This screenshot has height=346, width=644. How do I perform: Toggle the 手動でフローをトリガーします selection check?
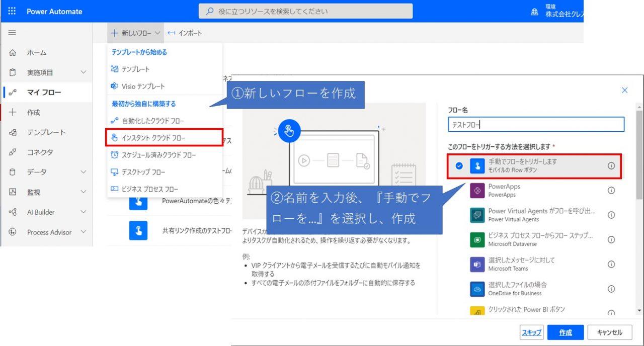(459, 166)
